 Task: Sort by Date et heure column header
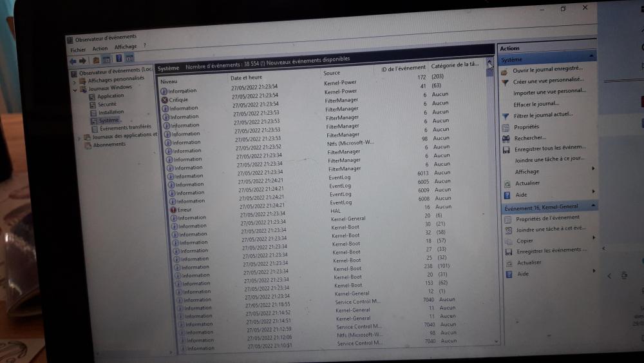246,77
